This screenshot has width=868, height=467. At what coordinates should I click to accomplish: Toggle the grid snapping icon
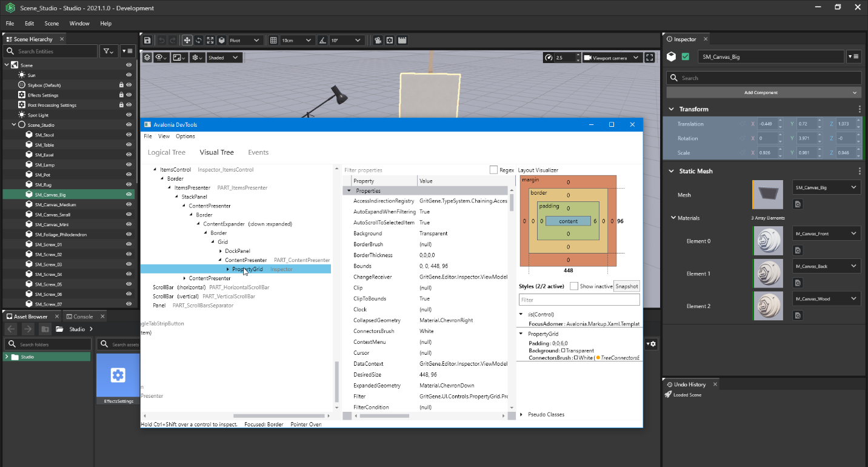(273, 41)
